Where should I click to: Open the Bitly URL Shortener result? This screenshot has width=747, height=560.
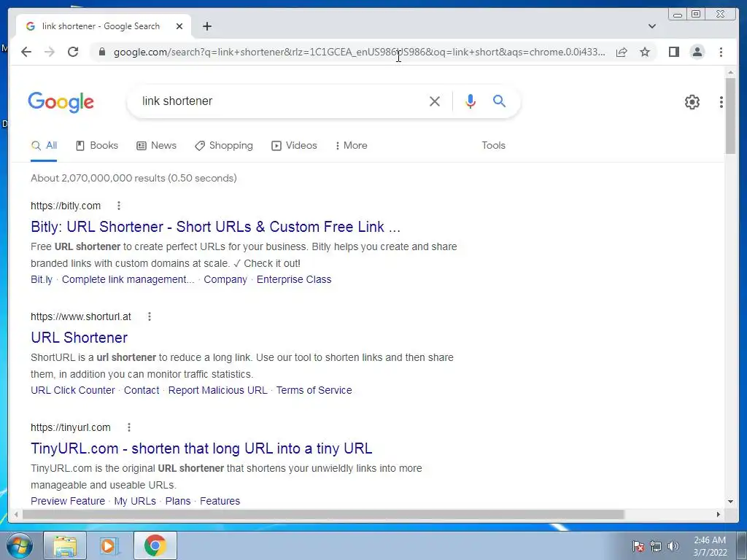tap(215, 227)
